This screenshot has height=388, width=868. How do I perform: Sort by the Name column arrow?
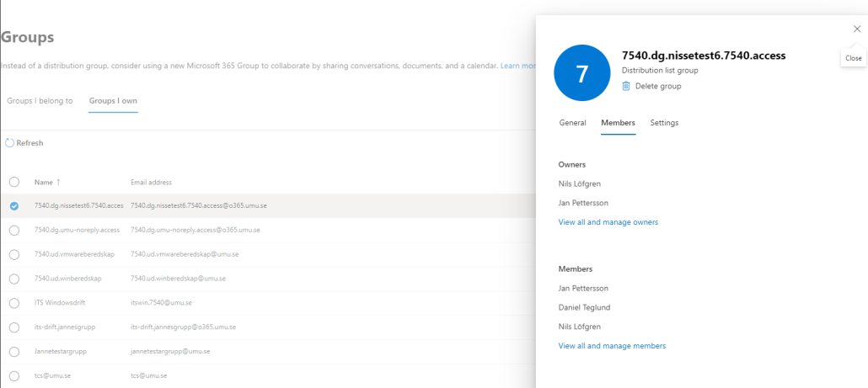(59, 182)
